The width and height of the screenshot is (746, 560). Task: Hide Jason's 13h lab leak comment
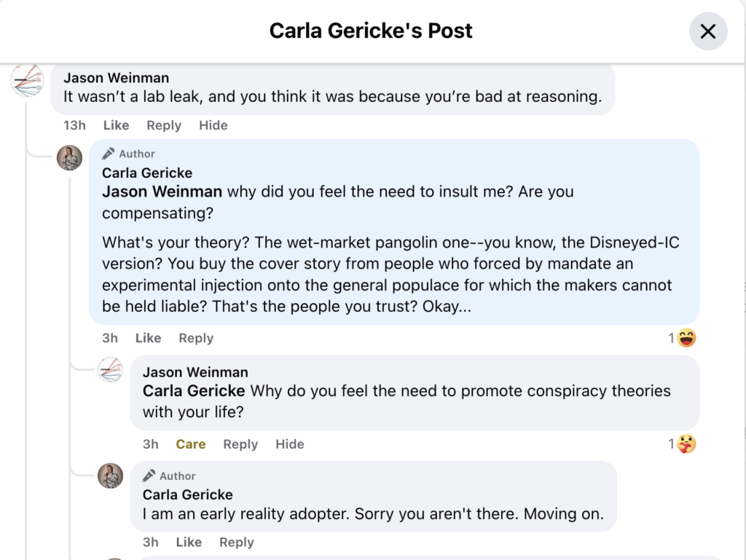tap(213, 125)
